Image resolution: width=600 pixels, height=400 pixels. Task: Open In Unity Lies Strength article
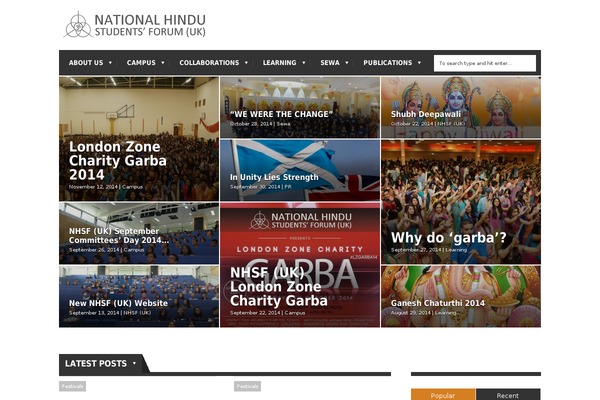(274, 177)
